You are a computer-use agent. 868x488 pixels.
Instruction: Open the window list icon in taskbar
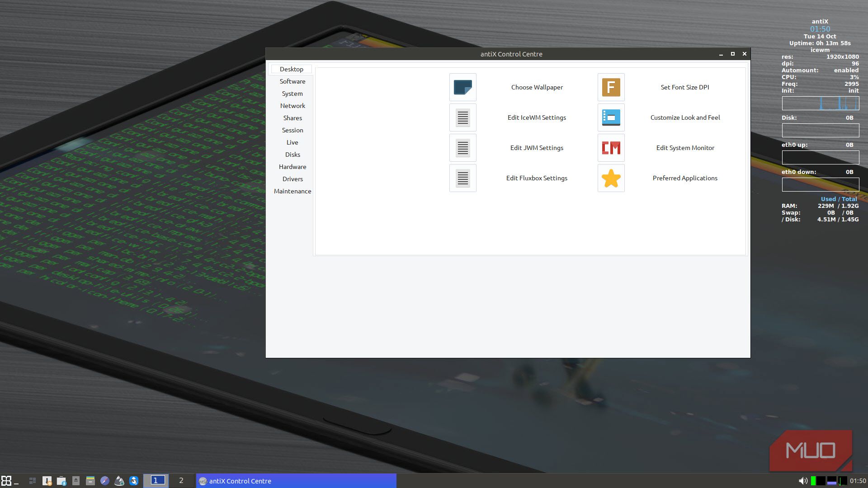[x=32, y=481]
